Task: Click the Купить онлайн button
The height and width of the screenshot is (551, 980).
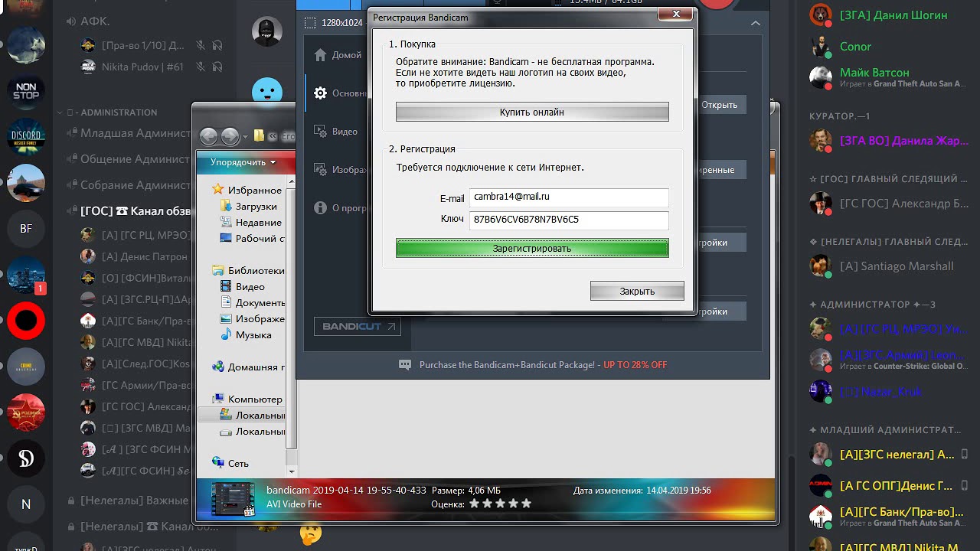Action: coord(532,112)
